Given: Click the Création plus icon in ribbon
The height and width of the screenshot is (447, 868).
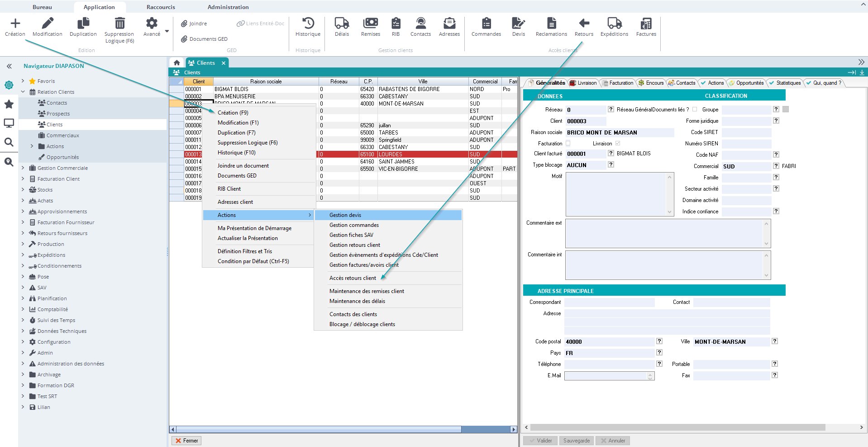Looking at the screenshot, I should click(x=15, y=24).
